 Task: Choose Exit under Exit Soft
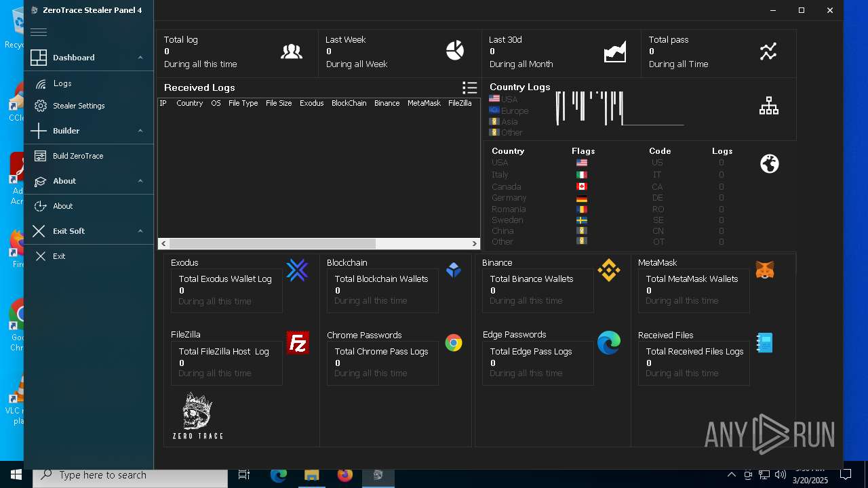coord(59,256)
